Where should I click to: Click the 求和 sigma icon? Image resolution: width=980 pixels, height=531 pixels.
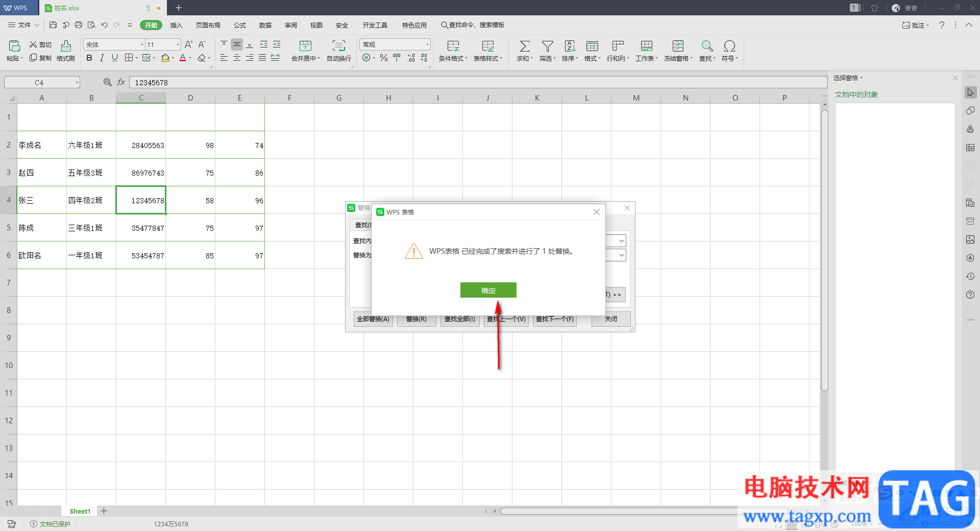pos(524,46)
